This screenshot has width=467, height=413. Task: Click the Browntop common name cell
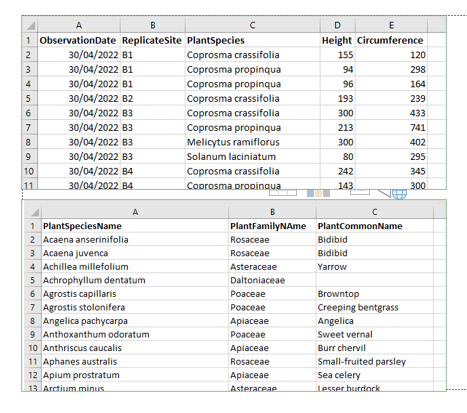click(x=375, y=294)
